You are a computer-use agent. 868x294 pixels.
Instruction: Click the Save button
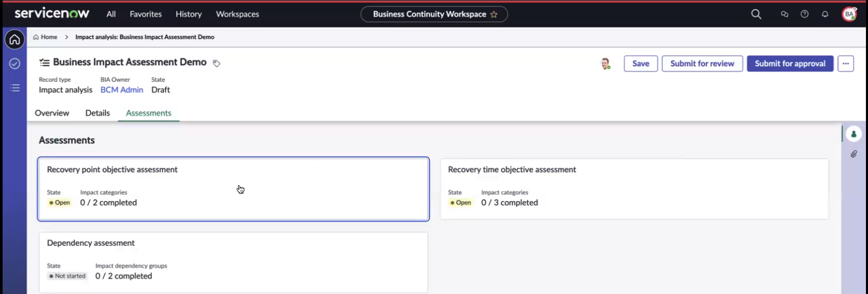click(641, 64)
